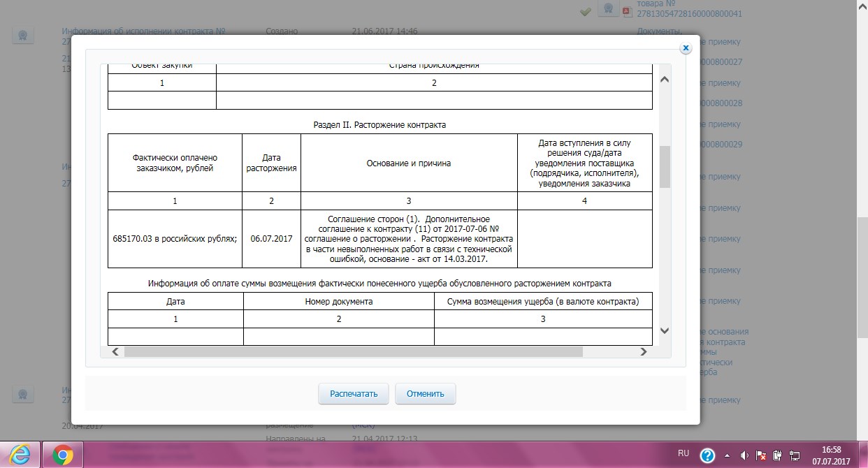The height and width of the screenshot is (468, 868).
Task: Open Internet Explorer from the taskbar
Action: (20, 455)
